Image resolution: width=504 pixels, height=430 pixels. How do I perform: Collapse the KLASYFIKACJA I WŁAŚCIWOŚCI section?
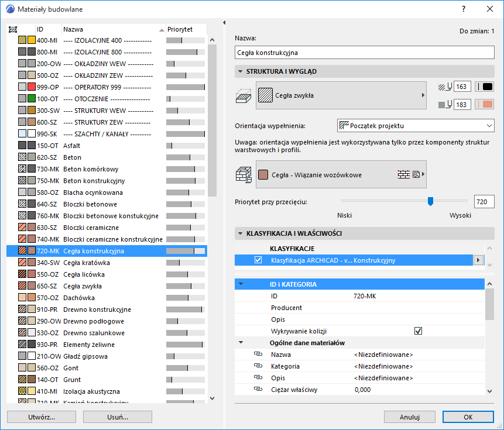click(x=240, y=233)
